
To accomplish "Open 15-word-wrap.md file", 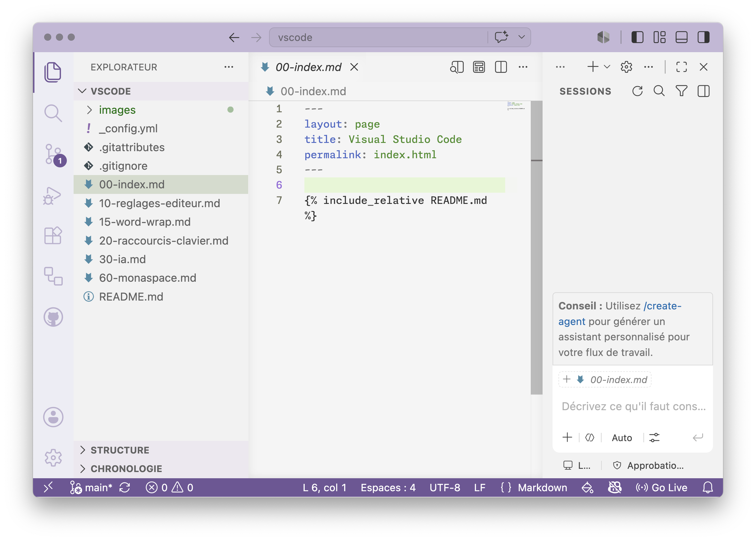I will [161, 222].
